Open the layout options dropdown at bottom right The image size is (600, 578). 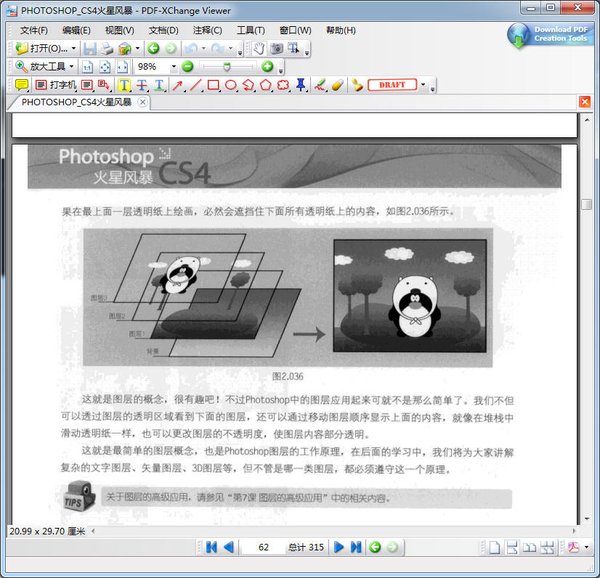[587, 547]
